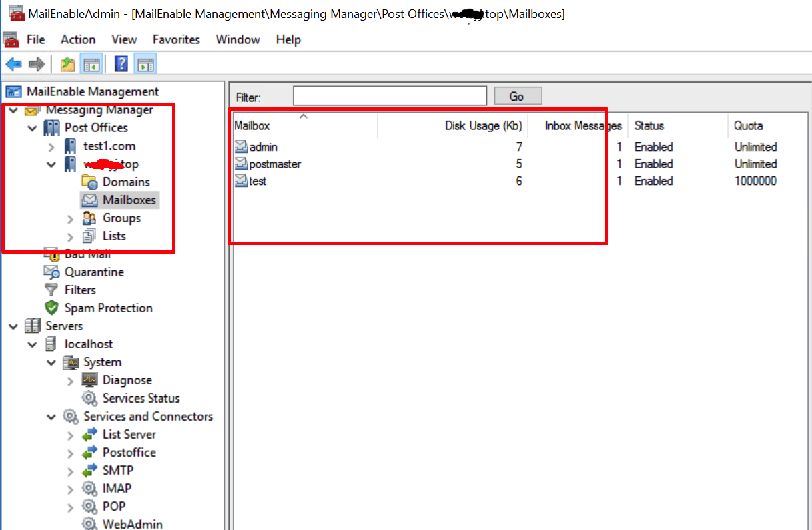This screenshot has width=812, height=530.
Task: Click the Spam Protection shield icon
Action: point(51,308)
